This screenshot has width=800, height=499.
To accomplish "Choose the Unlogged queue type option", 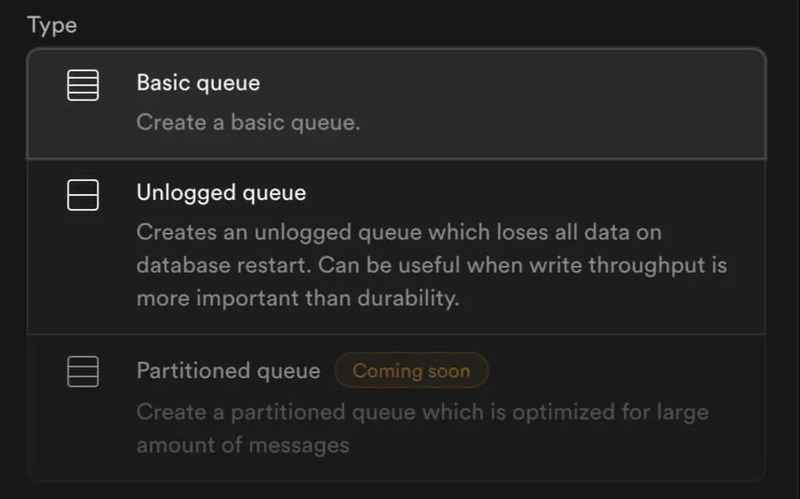I will [x=396, y=247].
